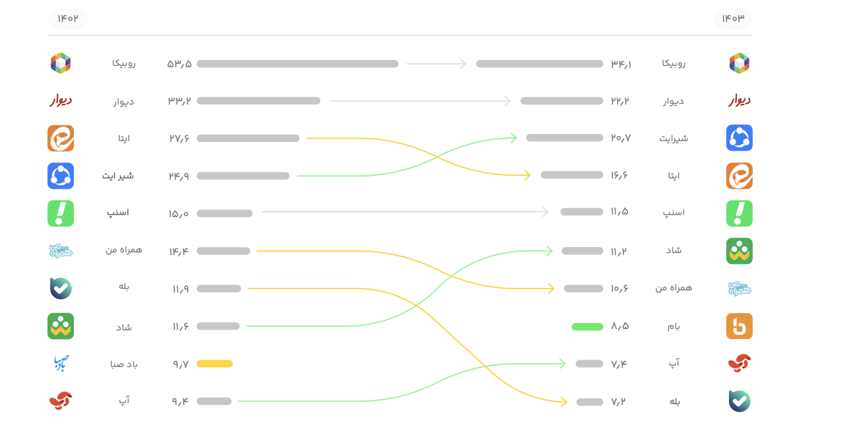Select the ۱۴۰۳ year badge
868x445 pixels.
733,19
